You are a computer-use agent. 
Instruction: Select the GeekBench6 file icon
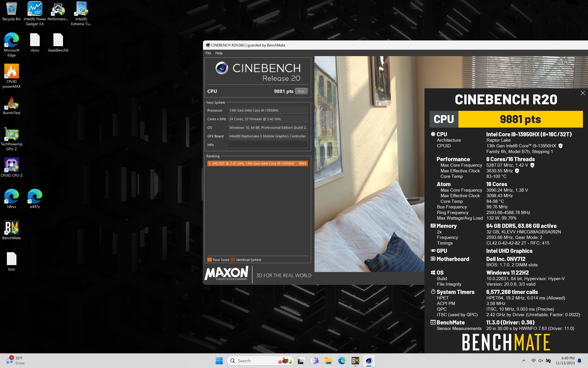pyautogui.click(x=58, y=42)
